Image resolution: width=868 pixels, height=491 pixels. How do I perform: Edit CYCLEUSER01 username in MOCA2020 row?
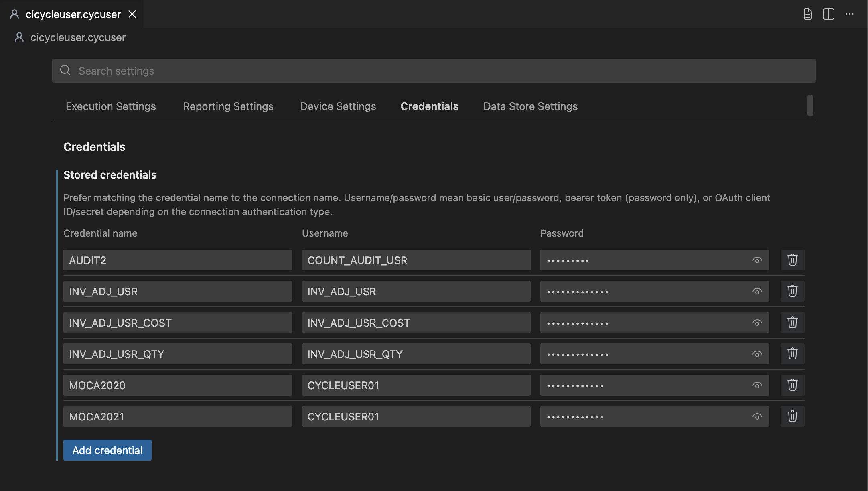pos(416,385)
